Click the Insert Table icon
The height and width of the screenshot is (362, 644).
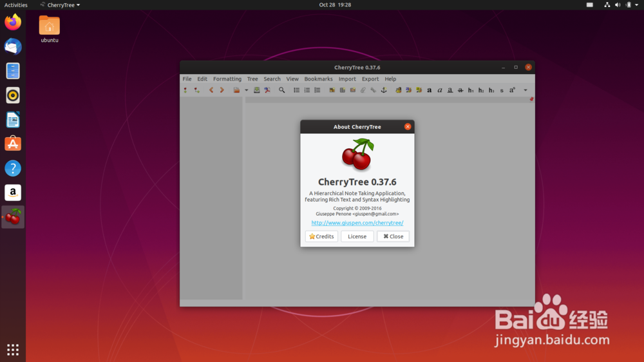[342, 90]
